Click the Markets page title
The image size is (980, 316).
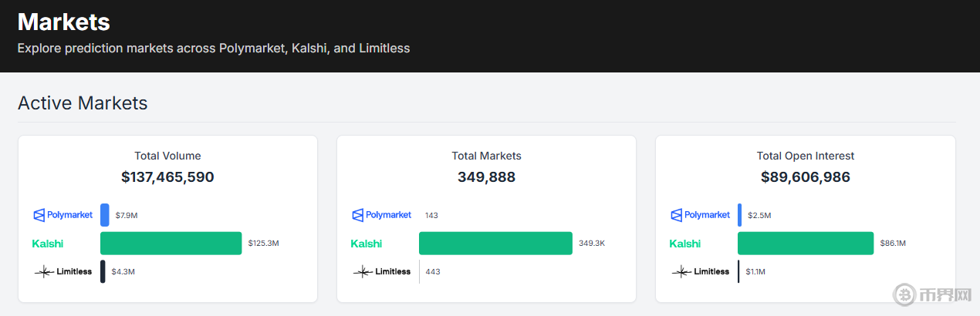(x=63, y=22)
